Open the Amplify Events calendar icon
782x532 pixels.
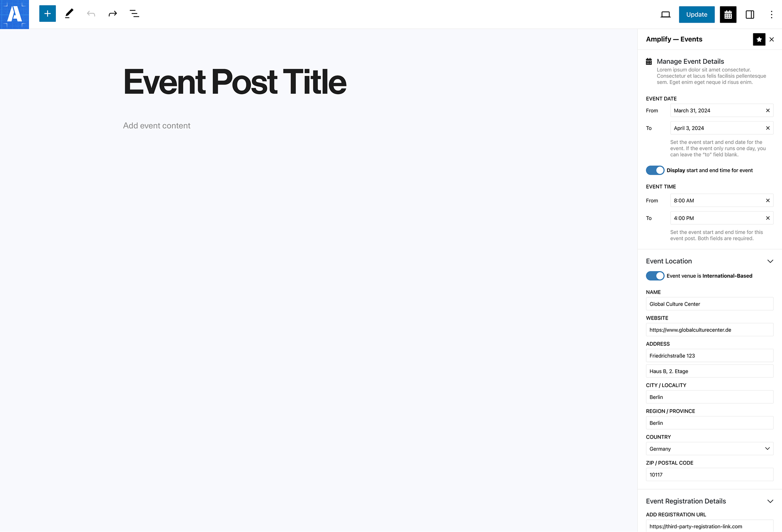[728, 14]
